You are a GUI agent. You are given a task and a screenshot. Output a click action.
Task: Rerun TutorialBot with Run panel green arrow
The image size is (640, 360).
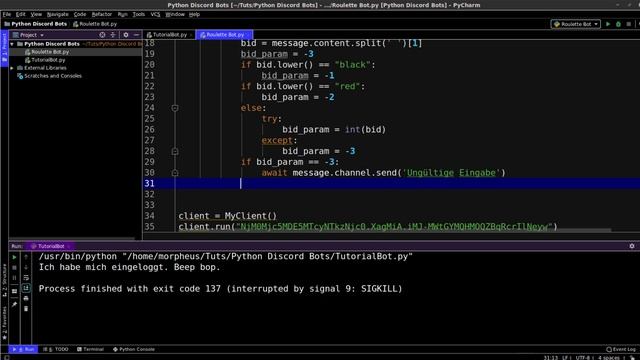14,258
